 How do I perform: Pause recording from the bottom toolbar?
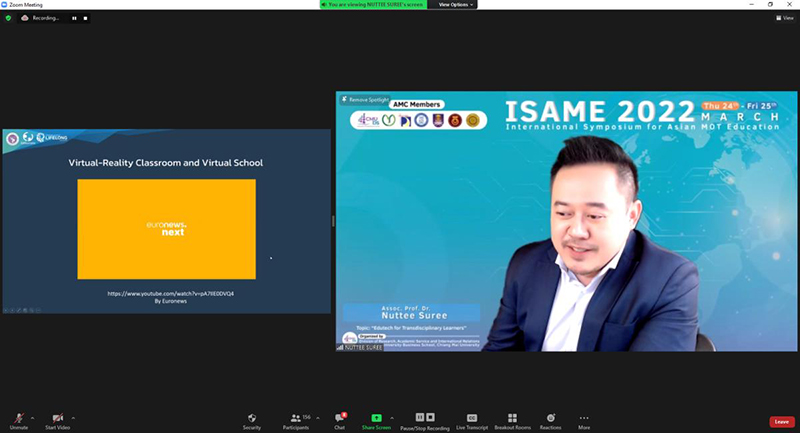(419, 417)
